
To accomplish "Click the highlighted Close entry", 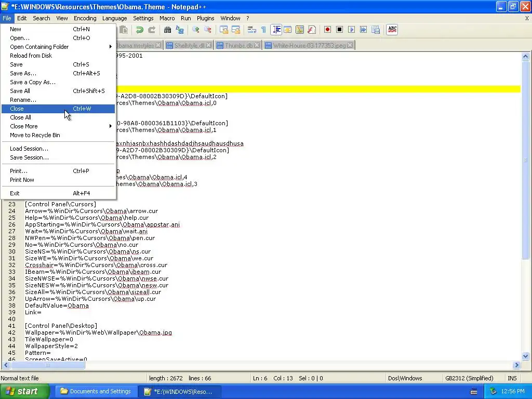I will click(58, 109).
